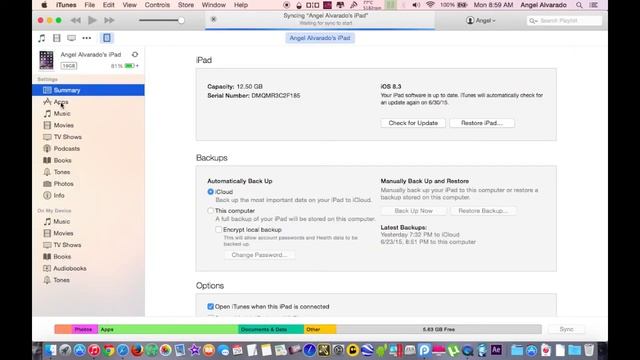Open the Help menu
The height and width of the screenshot is (360, 640).
pyautogui.click(x=241, y=5)
